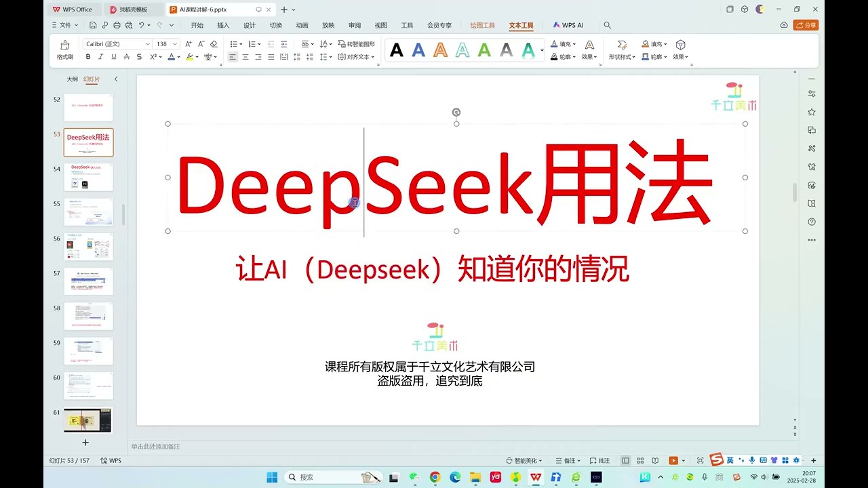Toggle justify paragraph alignment

[271, 57]
